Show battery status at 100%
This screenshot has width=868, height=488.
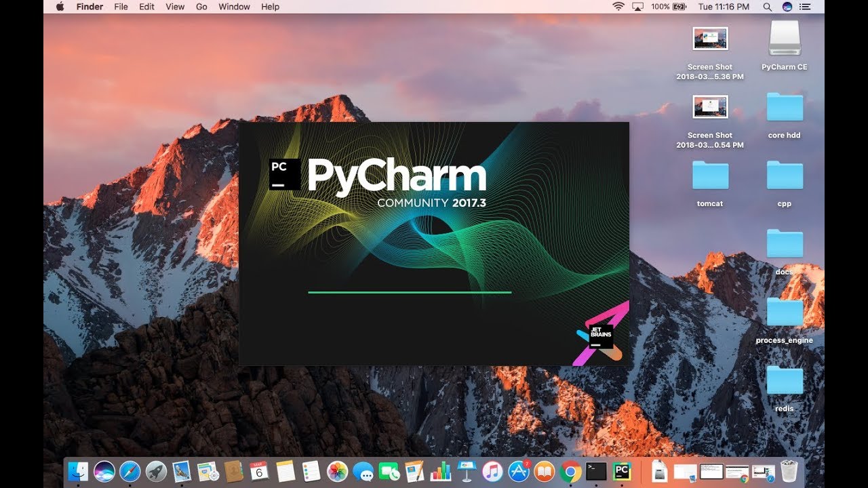pos(669,7)
